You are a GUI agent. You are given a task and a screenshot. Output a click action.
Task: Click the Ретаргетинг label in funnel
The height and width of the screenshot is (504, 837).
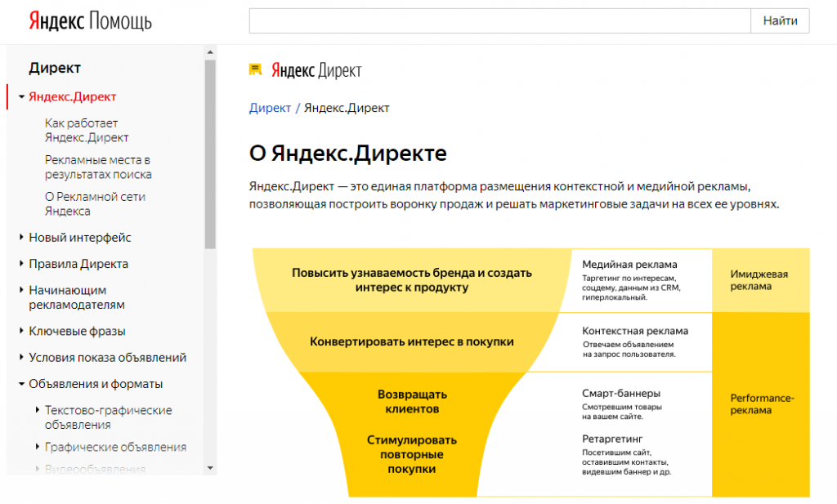(x=612, y=439)
